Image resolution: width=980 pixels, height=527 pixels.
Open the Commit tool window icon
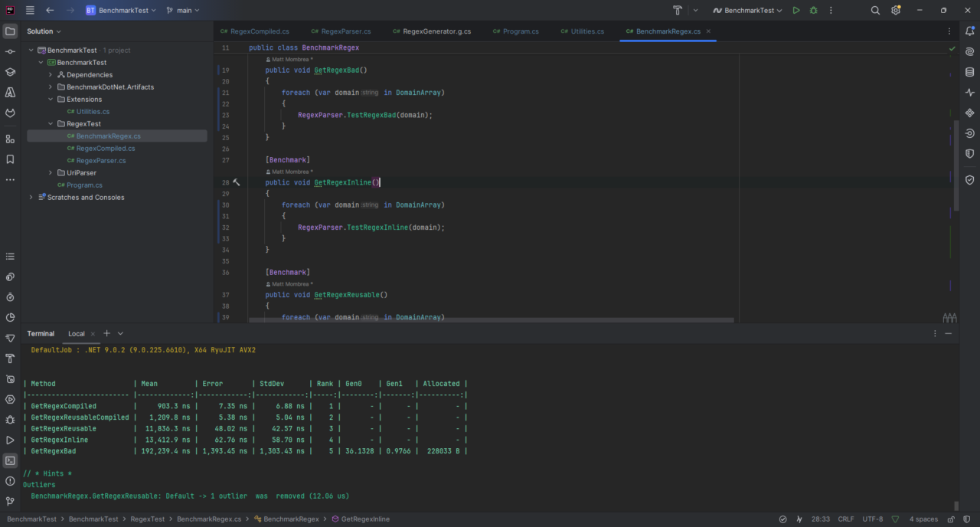point(10,51)
